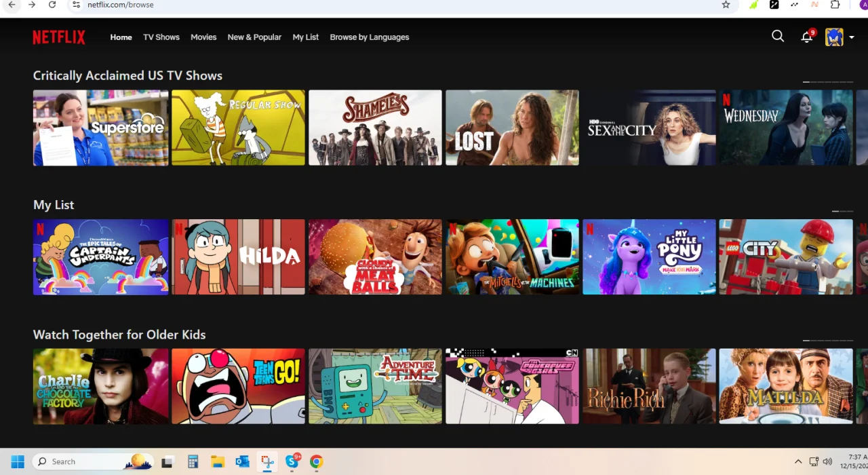Show hidden system tray icons
This screenshot has height=475, width=868.
point(798,461)
